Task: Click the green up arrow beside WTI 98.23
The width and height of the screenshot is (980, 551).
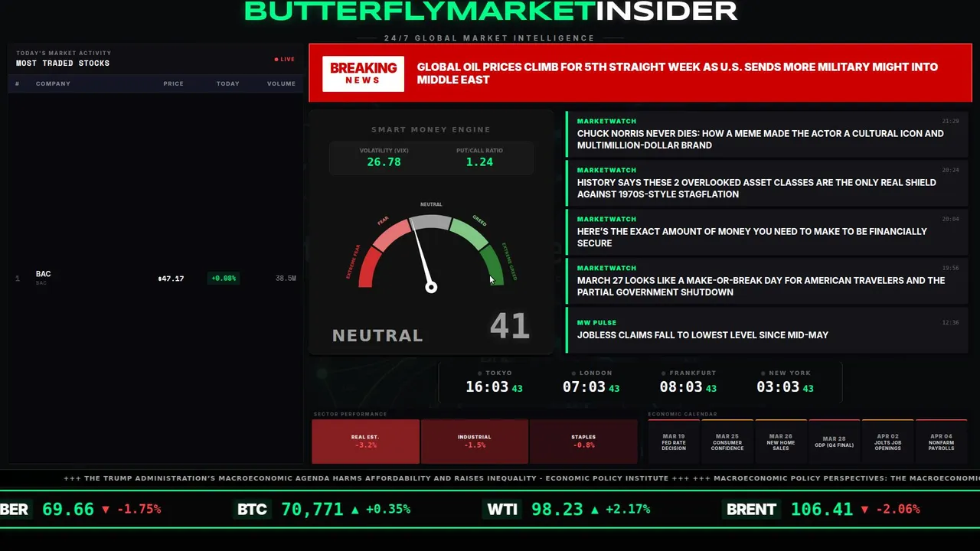Action: coord(594,509)
